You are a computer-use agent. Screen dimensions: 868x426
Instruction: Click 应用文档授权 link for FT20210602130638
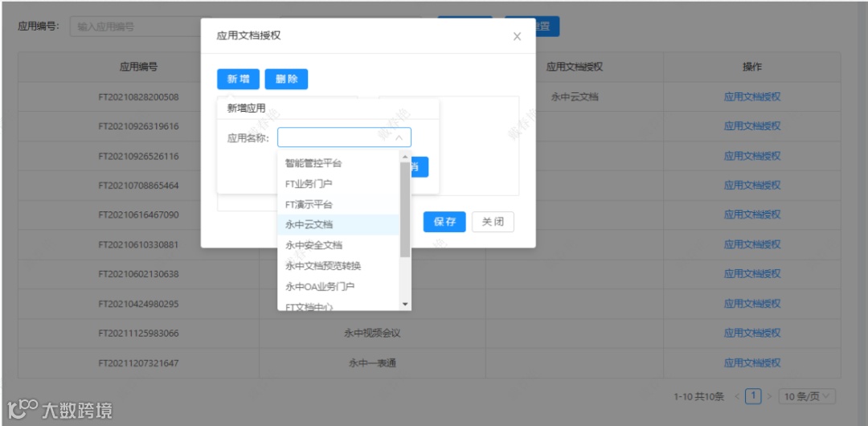751,273
